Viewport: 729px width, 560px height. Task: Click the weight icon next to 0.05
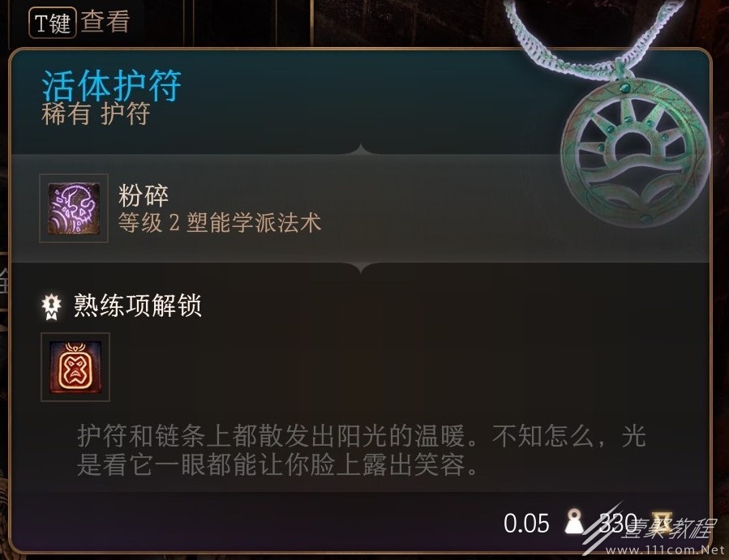click(x=574, y=521)
